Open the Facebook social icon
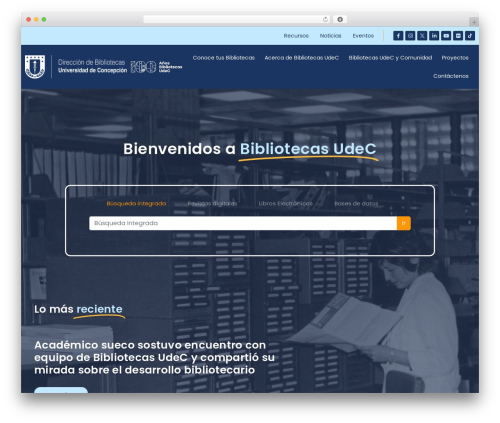 coord(398,36)
